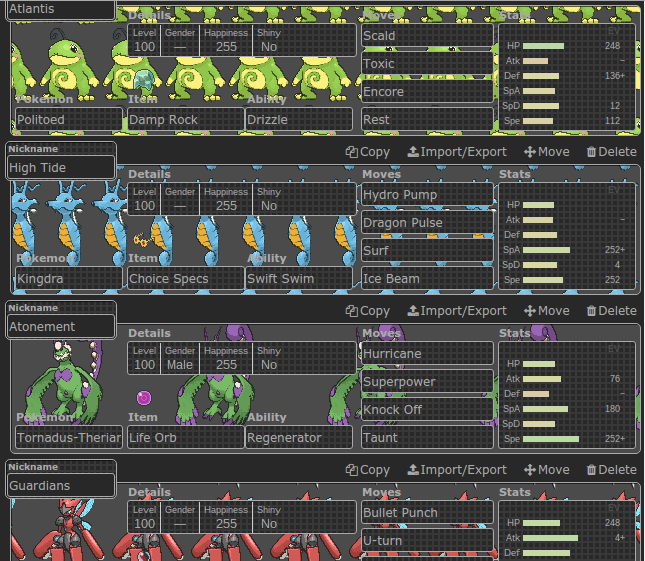Click the Copy icon for Guardians

[x=351, y=470]
